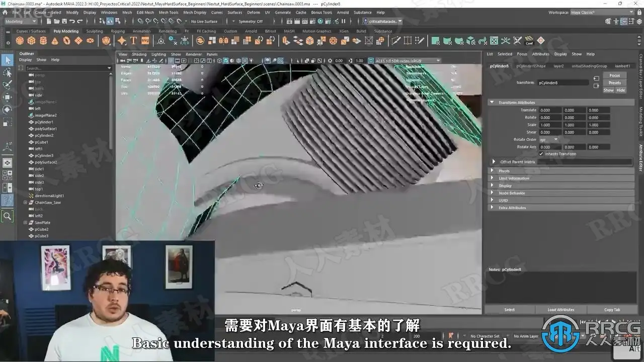
Task: Open the viewport Shading menu
Action: point(139,54)
